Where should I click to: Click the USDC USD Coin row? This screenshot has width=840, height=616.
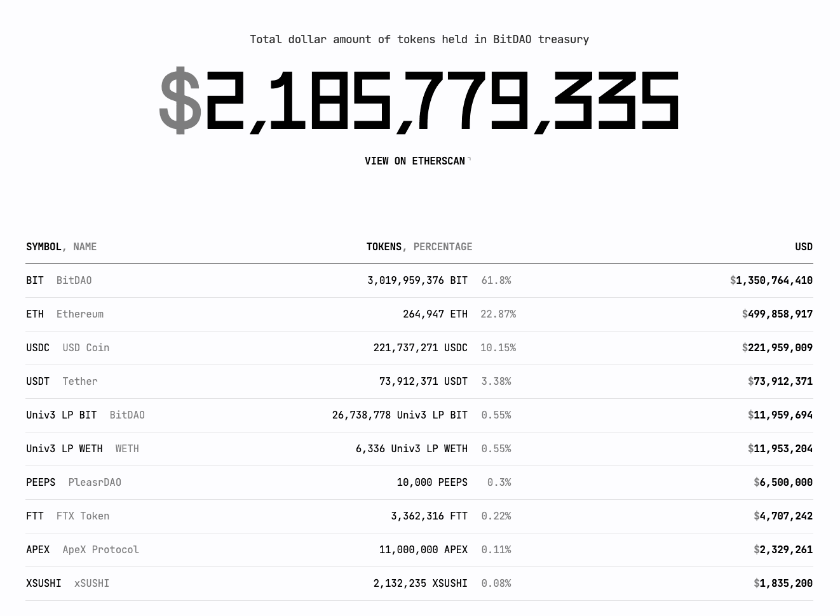tap(419, 348)
